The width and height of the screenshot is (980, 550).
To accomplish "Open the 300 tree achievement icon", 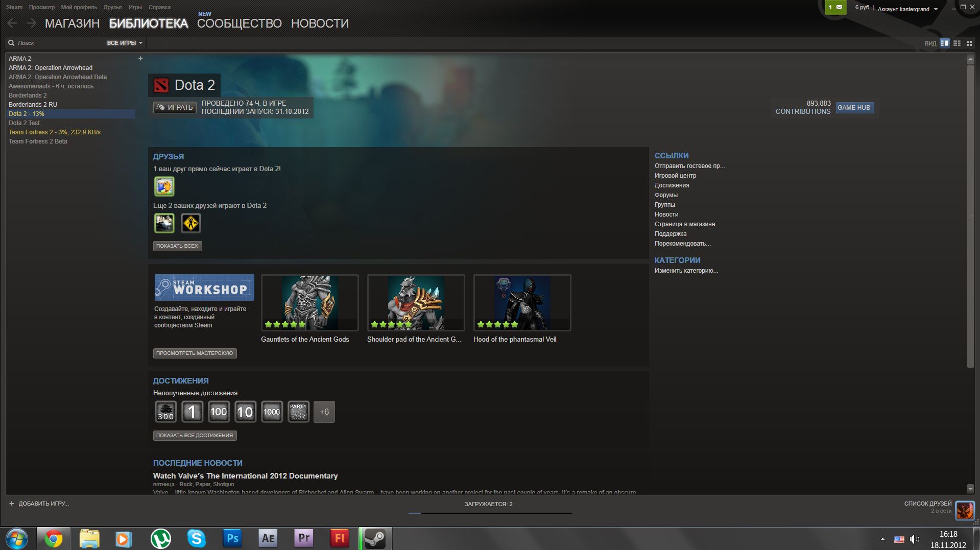I will 165,412.
